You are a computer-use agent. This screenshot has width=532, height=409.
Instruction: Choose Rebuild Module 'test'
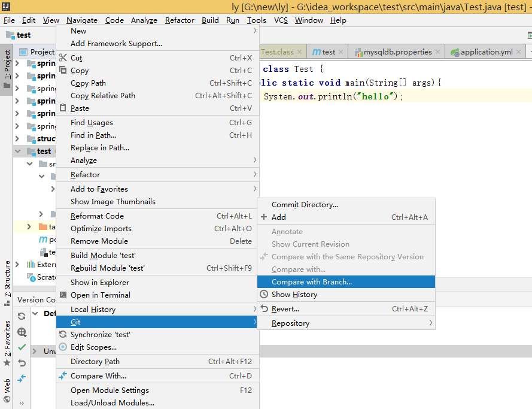tap(157, 268)
